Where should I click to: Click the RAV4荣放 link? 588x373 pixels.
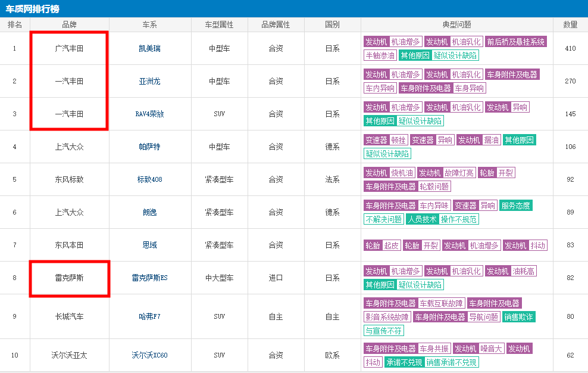[149, 114]
